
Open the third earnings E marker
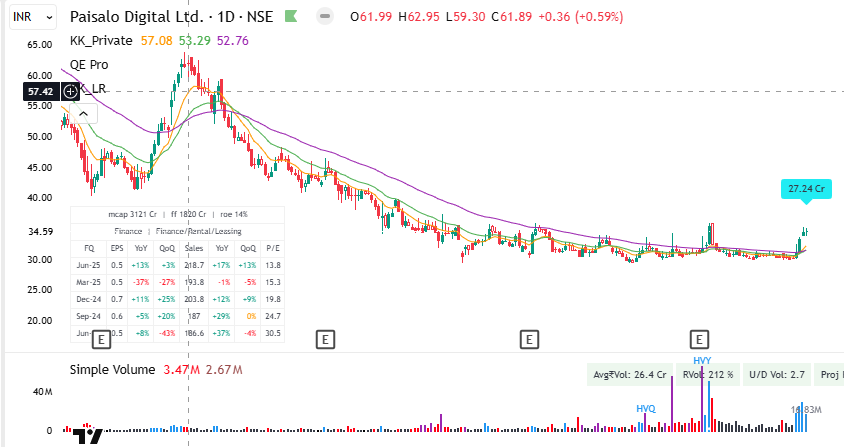coord(529,340)
